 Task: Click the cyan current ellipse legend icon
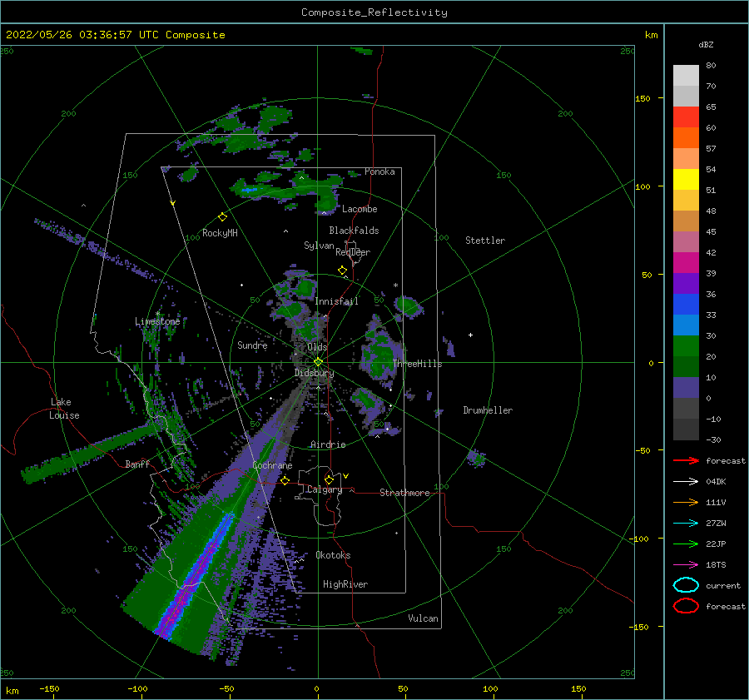click(686, 585)
